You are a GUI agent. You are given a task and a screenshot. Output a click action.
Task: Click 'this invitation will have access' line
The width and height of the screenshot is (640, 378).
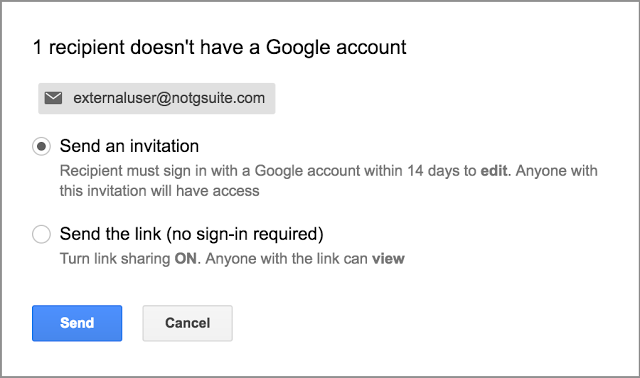pos(160,191)
